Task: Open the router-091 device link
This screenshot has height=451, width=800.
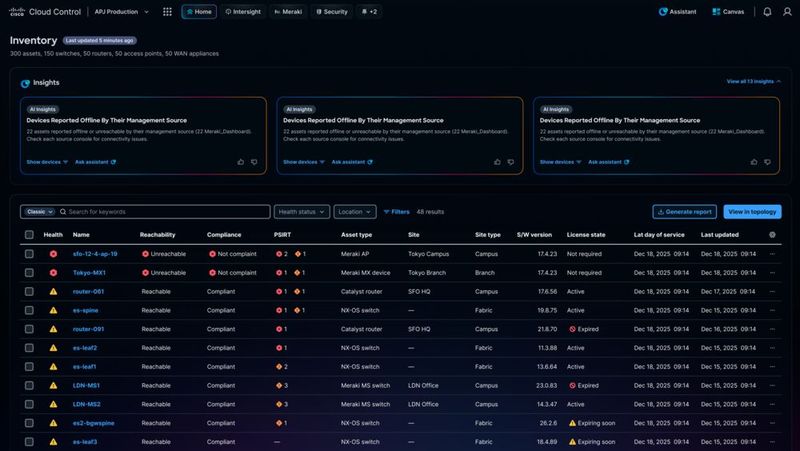Action: [x=88, y=329]
